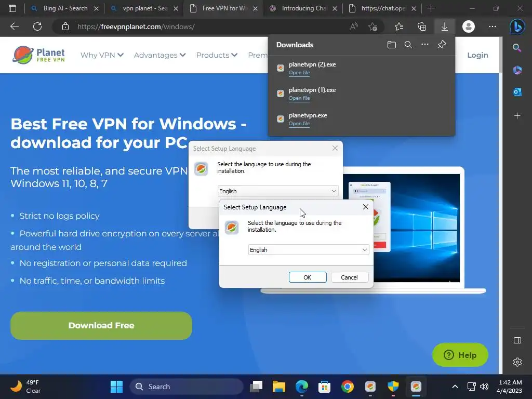Switch to chat.openai tab
The image size is (532, 399).
click(x=383, y=8)
